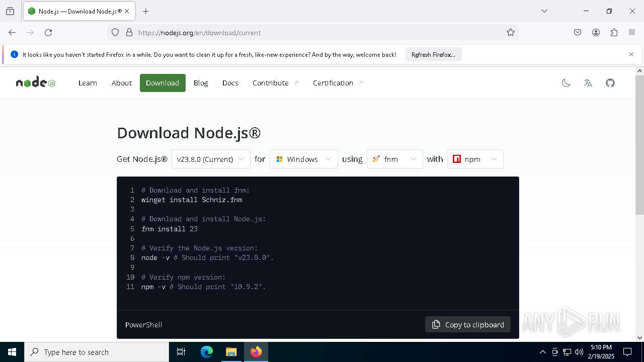Screen dimensions: 644x362
Task: Open the extensions puzzle icon
Action: point(614,33)
